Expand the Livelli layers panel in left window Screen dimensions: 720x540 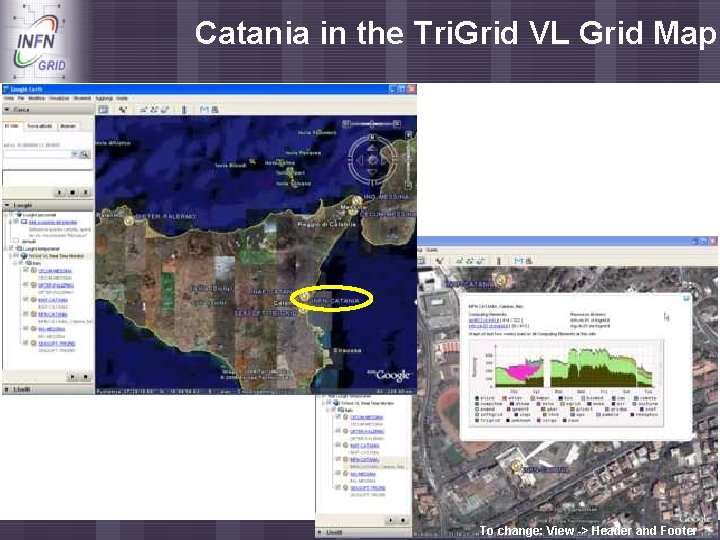[7, 389]
